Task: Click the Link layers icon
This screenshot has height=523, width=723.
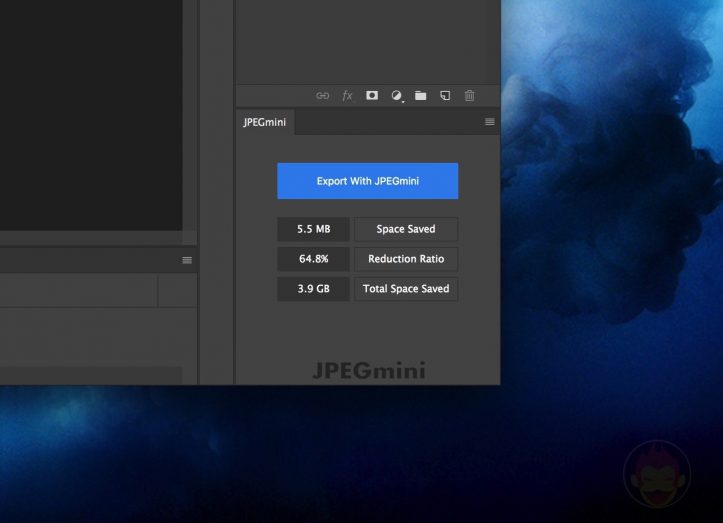Action: [x=322, y=95]
